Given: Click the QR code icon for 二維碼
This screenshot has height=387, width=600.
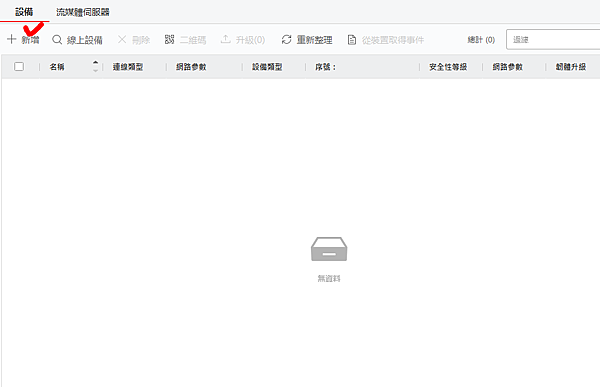Looking at the screenshot, I should [170, 39].
